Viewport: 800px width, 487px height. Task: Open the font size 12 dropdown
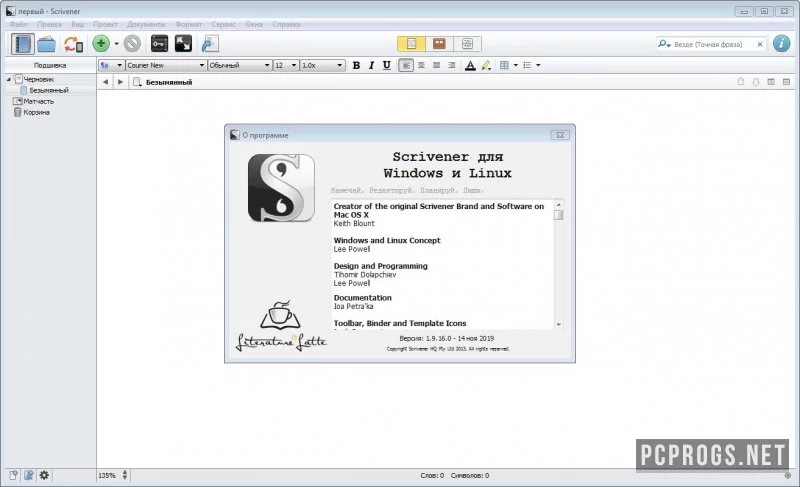coord(286,65)
